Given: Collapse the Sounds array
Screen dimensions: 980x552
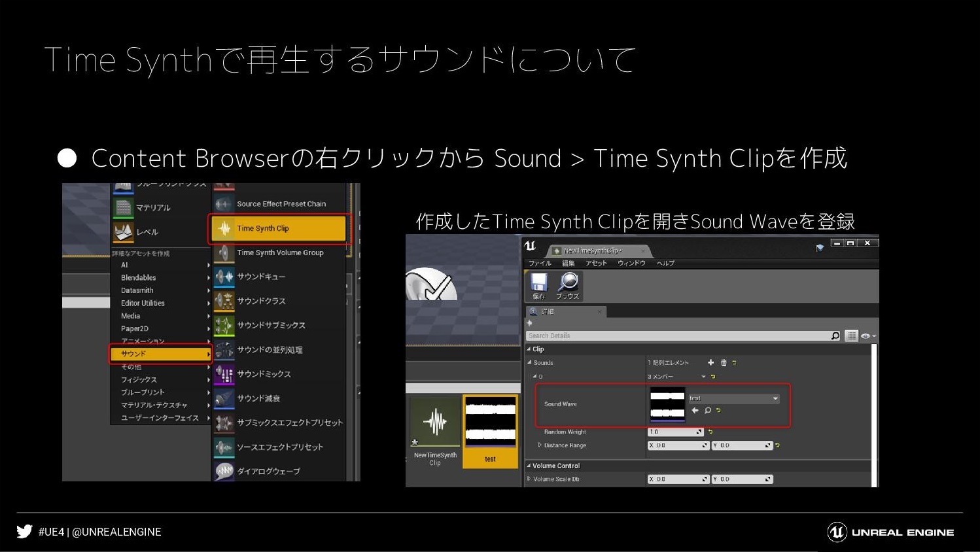Looking at the screenshot, I should [530, 362].
